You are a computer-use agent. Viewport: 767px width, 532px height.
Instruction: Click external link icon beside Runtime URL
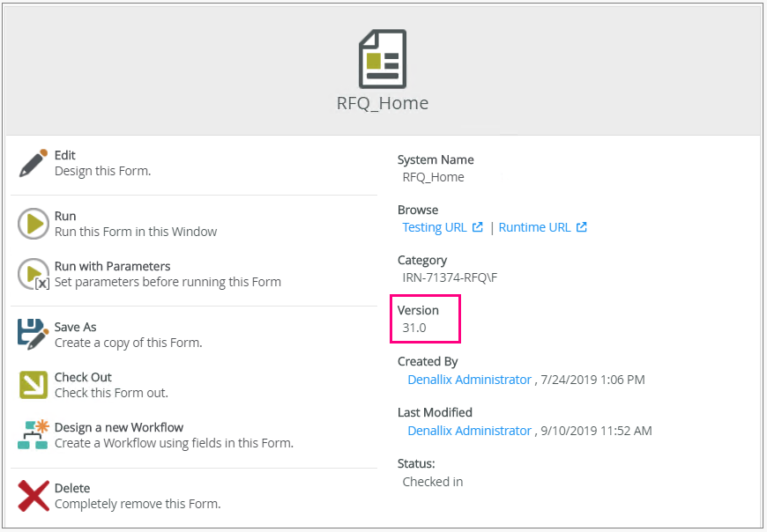tap(582, 227)
